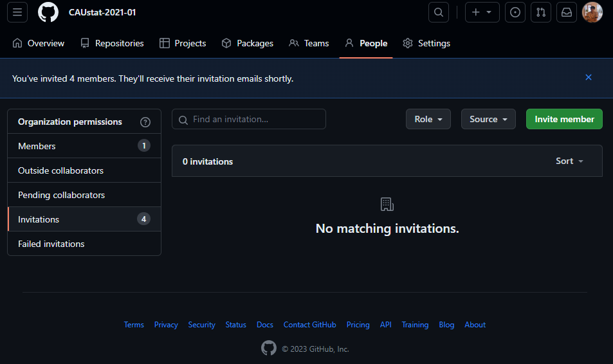Viewport: 613px width, 364px height.
Task: Open the user avatar menu
Action: pos(592,12)
